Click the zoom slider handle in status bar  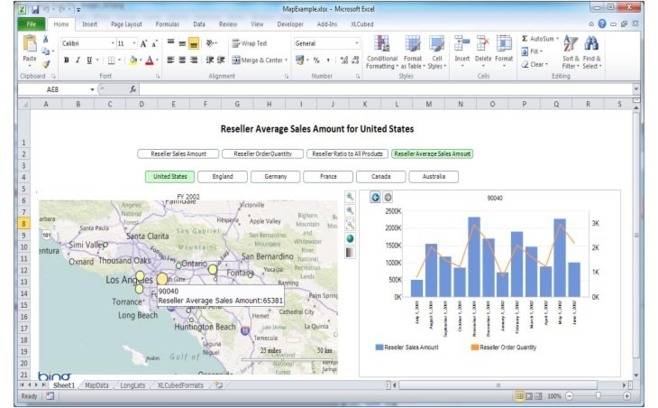coord(598,396)
